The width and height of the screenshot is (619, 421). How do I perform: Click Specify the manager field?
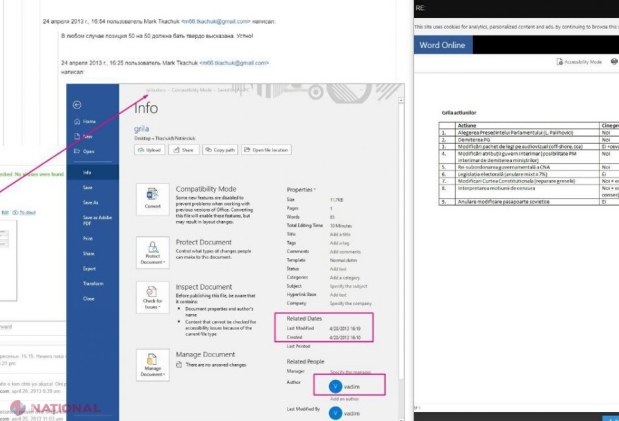(350, 372)
